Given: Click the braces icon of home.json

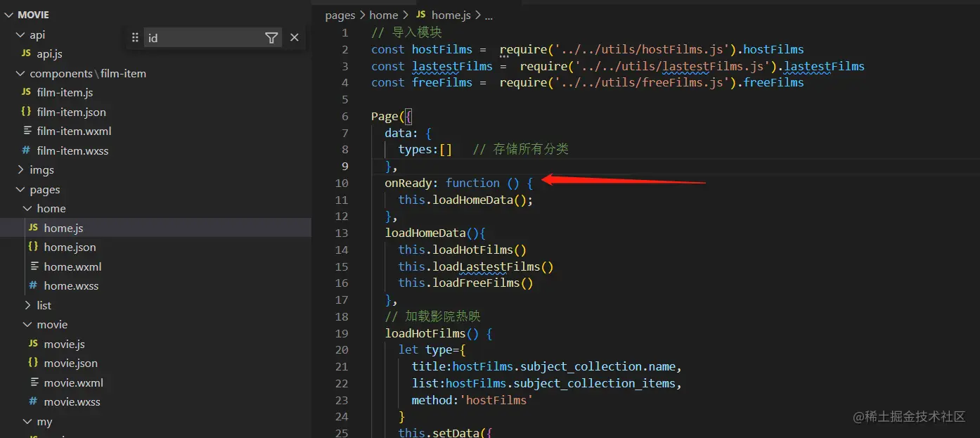Looking at the screenshot, I should (33, 247).
